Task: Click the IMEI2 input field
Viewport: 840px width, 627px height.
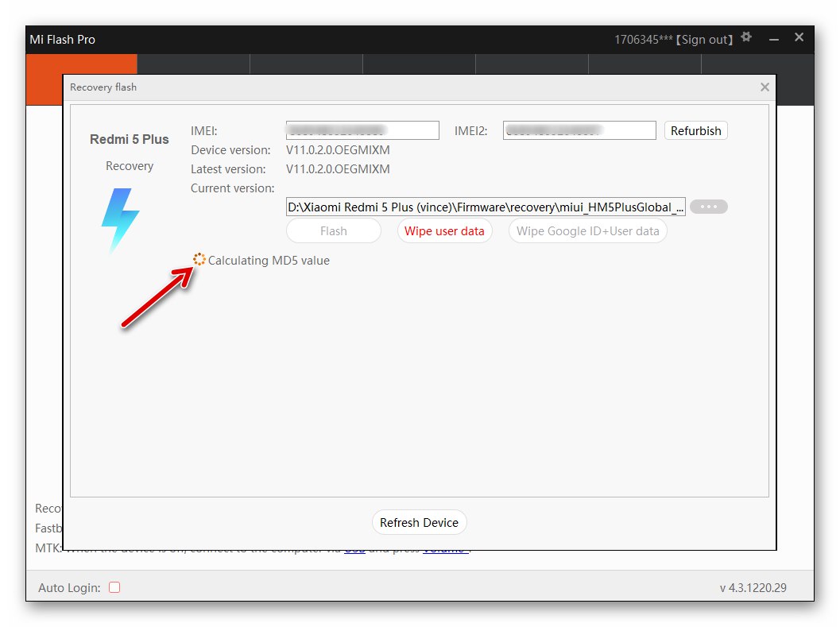Action: (x=579, y=130)
